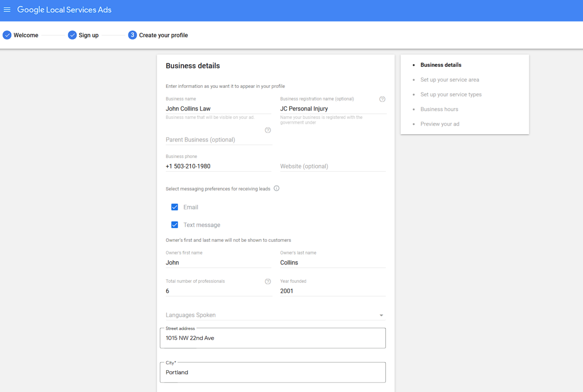Viewport: 583px width, 392px height.
Task: Open Preview your ad section
Action: coord(440,124)
